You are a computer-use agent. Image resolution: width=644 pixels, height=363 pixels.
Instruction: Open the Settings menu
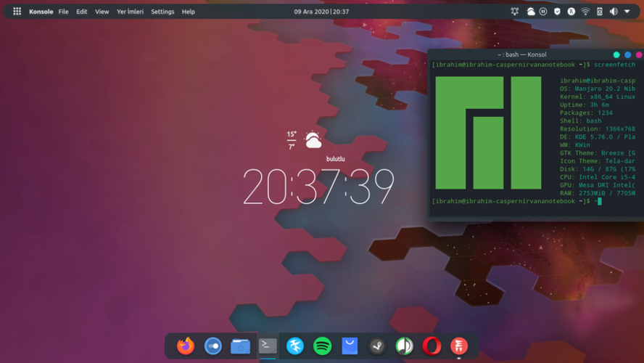click(162, 12)
